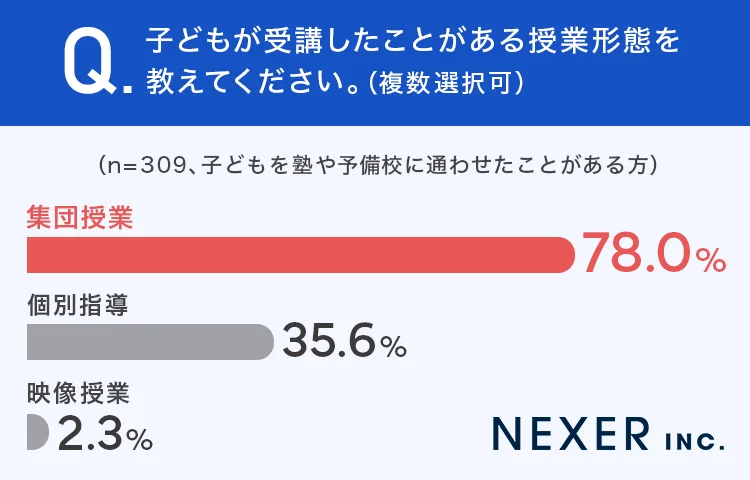Select the red 集団授業 label

point(79,218)
